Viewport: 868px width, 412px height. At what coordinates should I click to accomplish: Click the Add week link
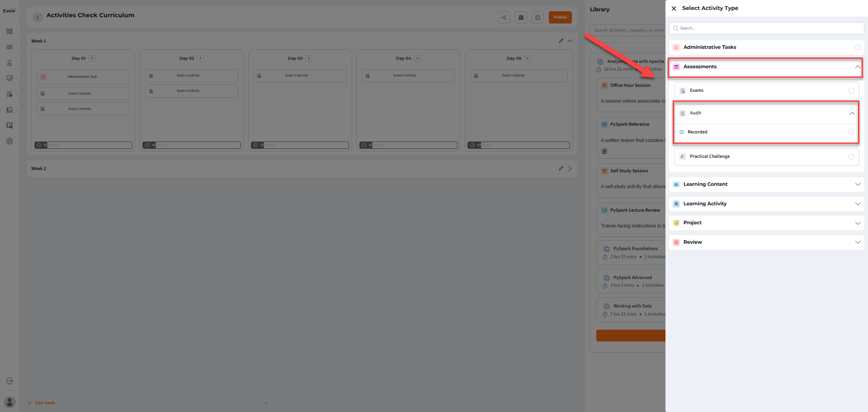point(42,403)
